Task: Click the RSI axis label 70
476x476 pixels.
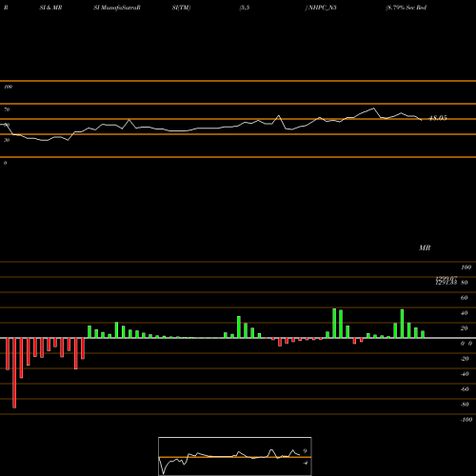Action: point(7,109)
